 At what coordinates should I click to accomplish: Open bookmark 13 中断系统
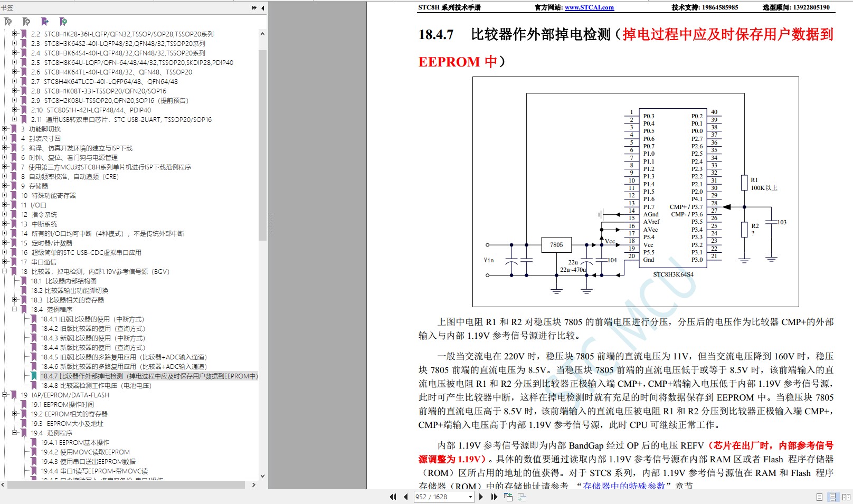tap(39, 224)
